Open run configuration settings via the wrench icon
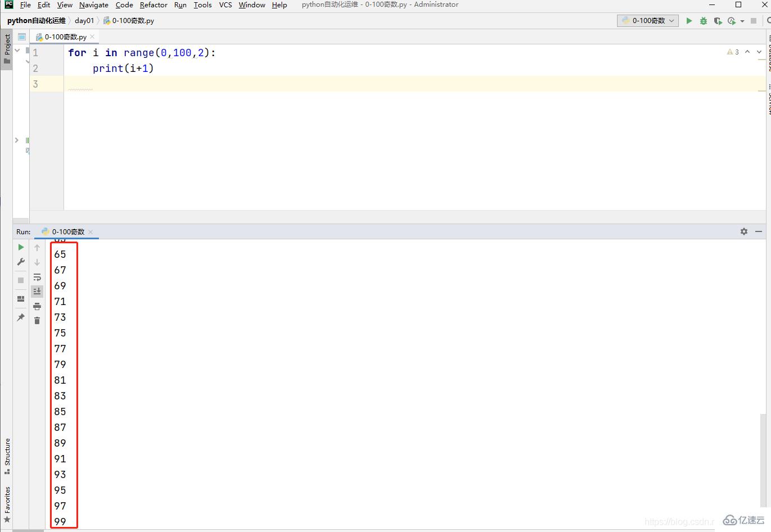Screen dimensions: 771x532 click(x=21, y=262)
